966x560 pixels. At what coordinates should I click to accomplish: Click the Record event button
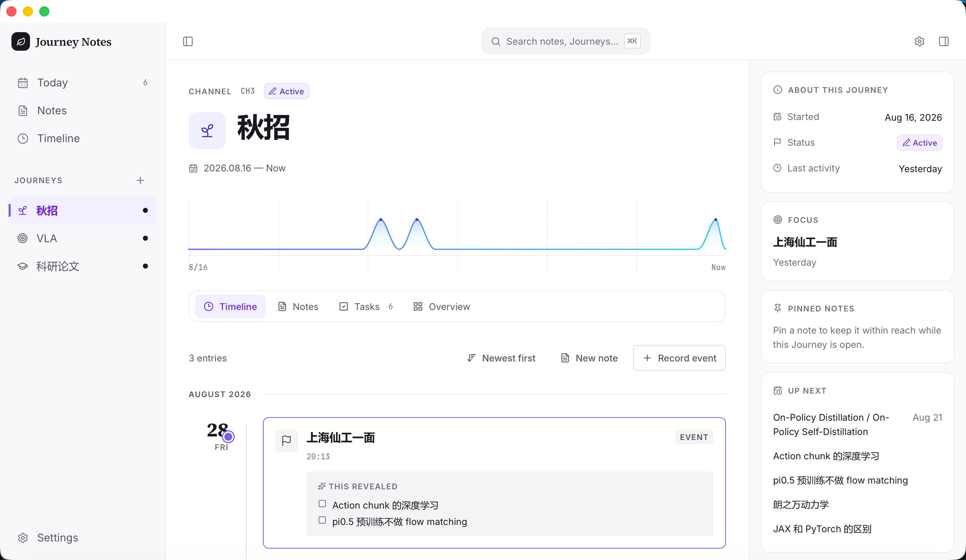click(x=679, y=358)
